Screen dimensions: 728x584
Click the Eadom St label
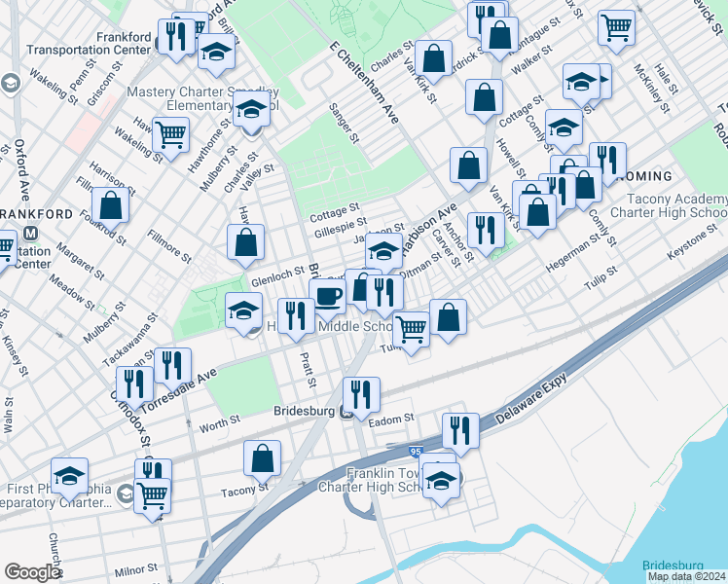(x=391, y=420)
